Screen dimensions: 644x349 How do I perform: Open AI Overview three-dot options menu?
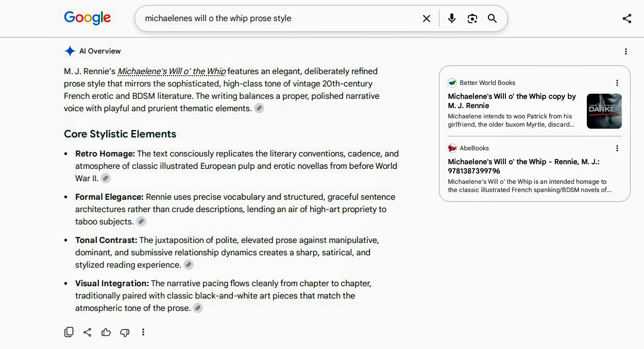626,51
